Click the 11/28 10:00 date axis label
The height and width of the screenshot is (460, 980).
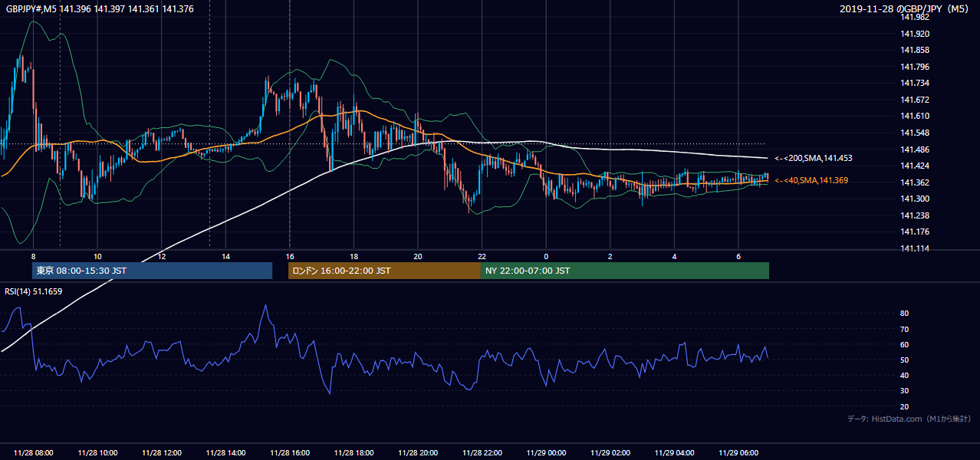(97, 453)
